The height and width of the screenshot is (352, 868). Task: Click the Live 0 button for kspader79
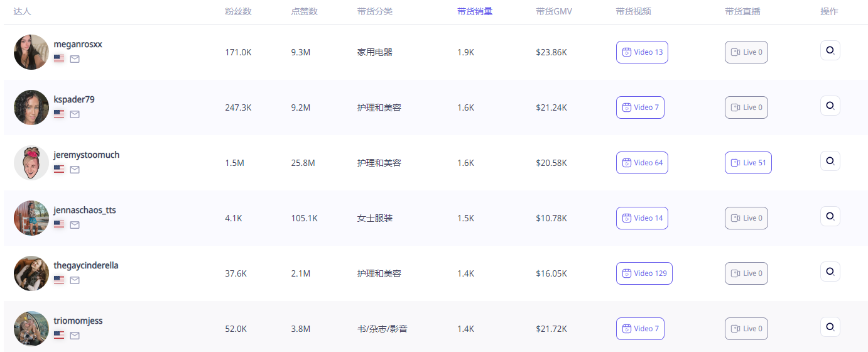(746, 107)
